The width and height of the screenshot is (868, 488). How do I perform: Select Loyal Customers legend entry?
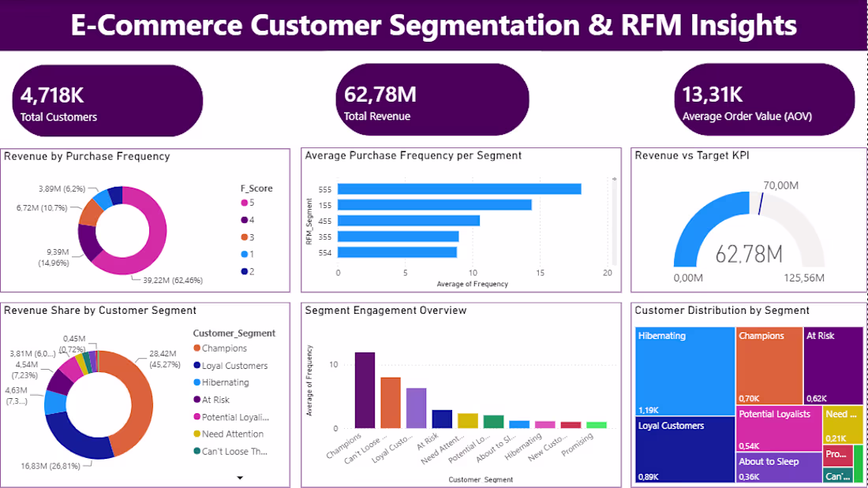[x=230, y=366]
